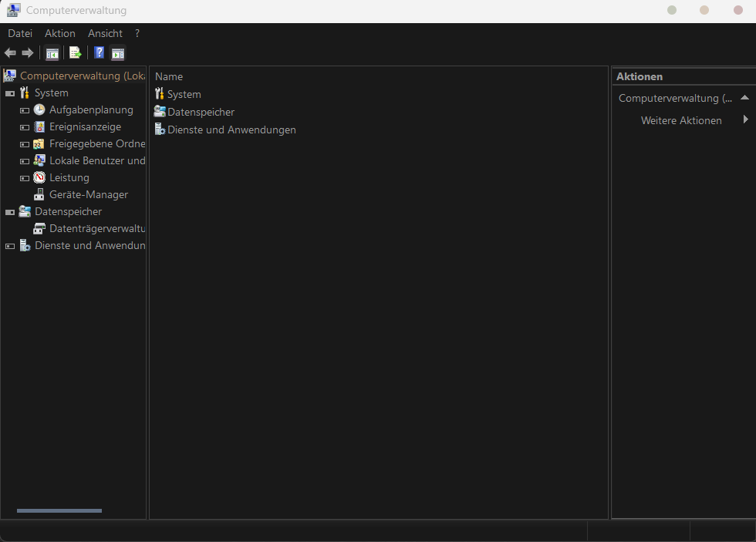Select Geräte-Manager in the tree

(x=88, y=195)
